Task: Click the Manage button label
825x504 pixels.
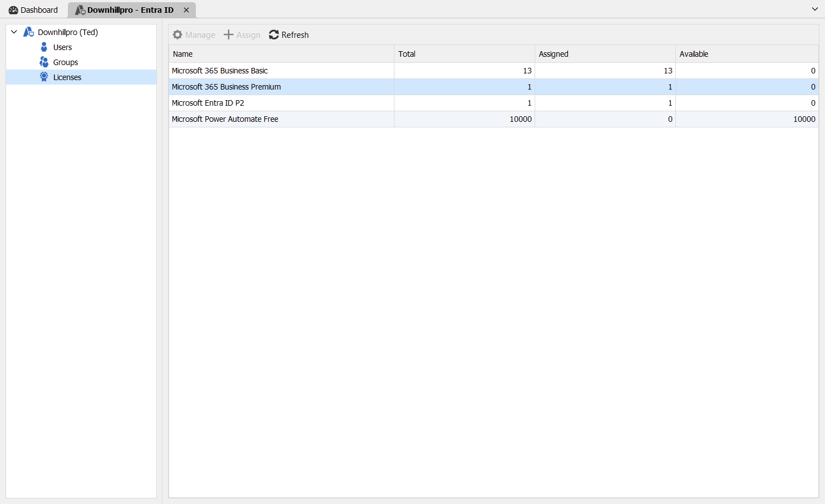Action: click(x=200, y=35)
